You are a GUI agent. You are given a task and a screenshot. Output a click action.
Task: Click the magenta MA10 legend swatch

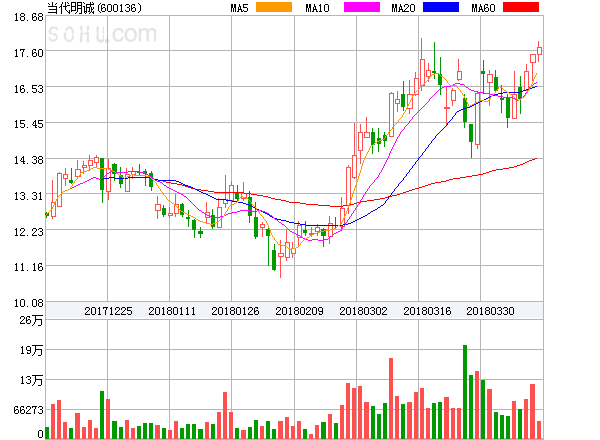point(362,7)
